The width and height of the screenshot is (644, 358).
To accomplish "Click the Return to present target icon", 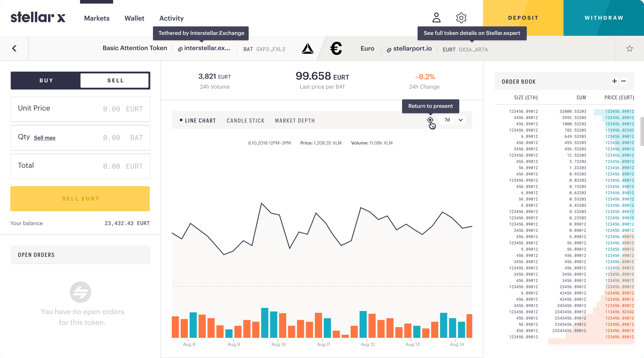I will tap(430, 120).
